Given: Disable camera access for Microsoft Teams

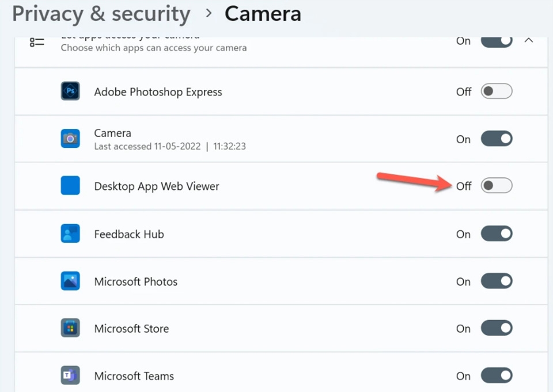Looking at the screenshot, I should tap(496, 375).
